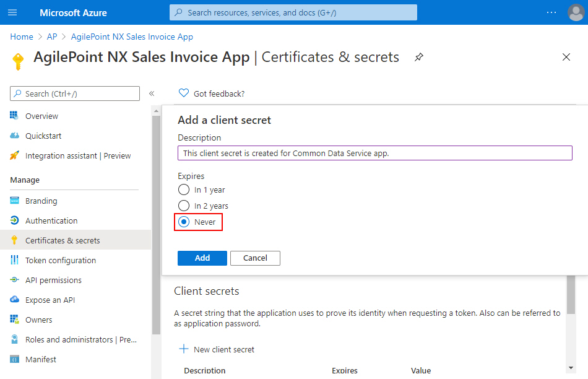
Task: Select the In 1 year expiry option
Action: pyautogui.click(x=184, y=190)
